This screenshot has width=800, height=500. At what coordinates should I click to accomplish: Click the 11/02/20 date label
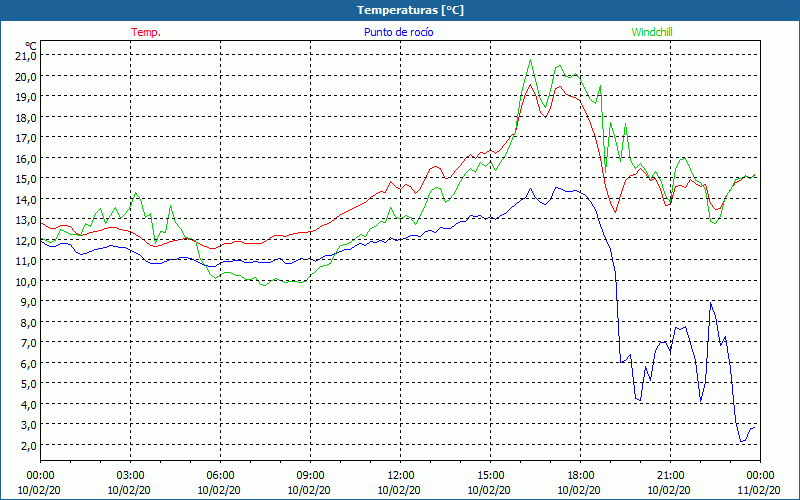tap(759, 490)
